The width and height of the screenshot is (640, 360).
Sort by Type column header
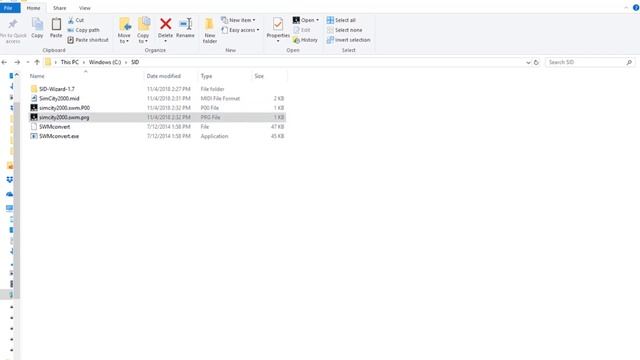coord(207,76)
